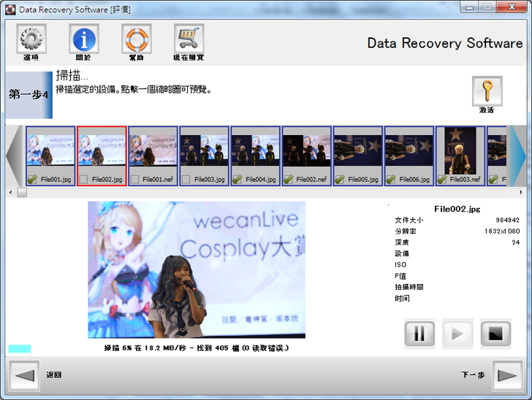Stop the scan with the stop button

(495, 334)
